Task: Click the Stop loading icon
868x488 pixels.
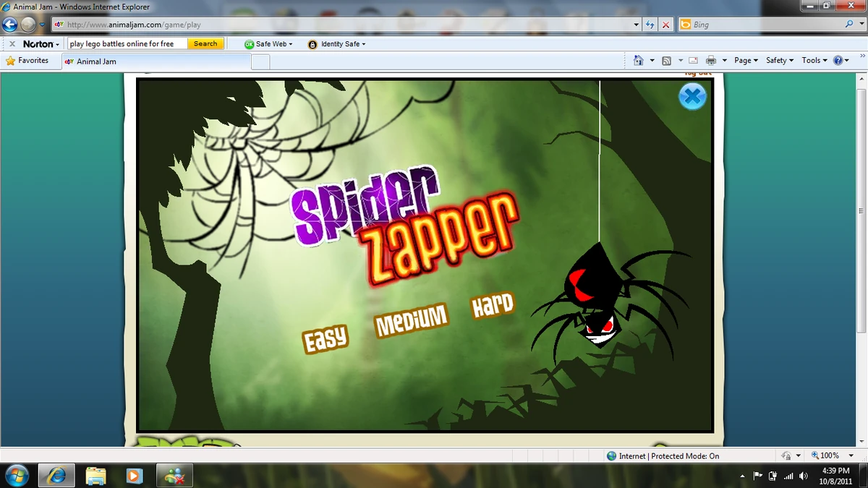Action: 665,24
